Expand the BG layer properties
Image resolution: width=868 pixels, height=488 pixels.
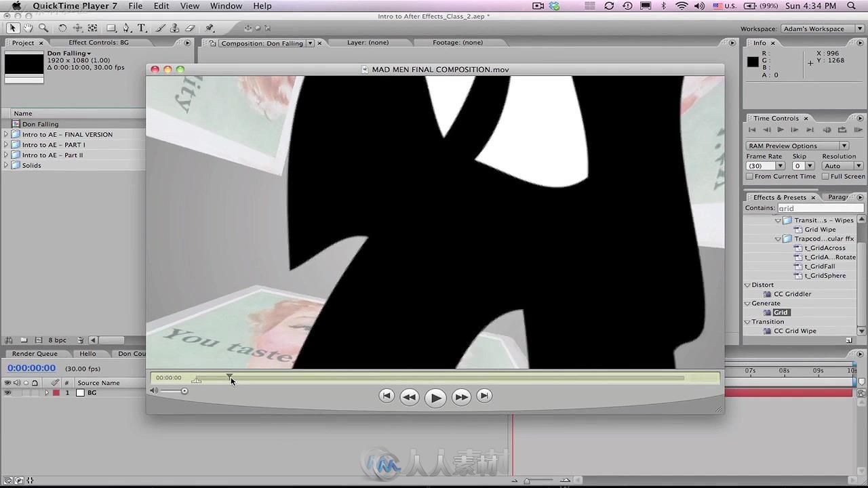(x=47, y=392)
